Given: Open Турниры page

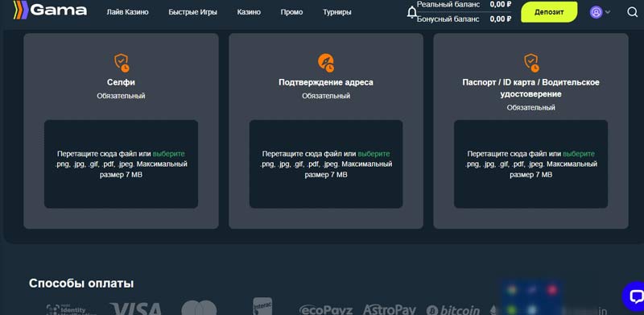Looking at the screenshot, I should coord(336,12).
